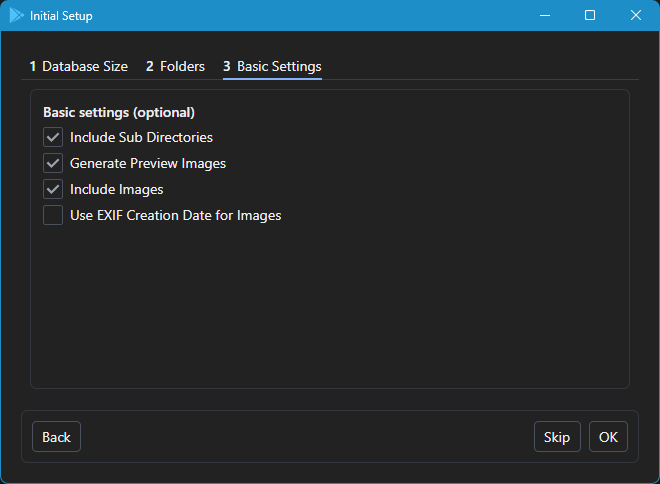The image size is (660, 484).
Task: Uncheck the Include Sub Directories checkbox
Action: click(x=53, y=137)
